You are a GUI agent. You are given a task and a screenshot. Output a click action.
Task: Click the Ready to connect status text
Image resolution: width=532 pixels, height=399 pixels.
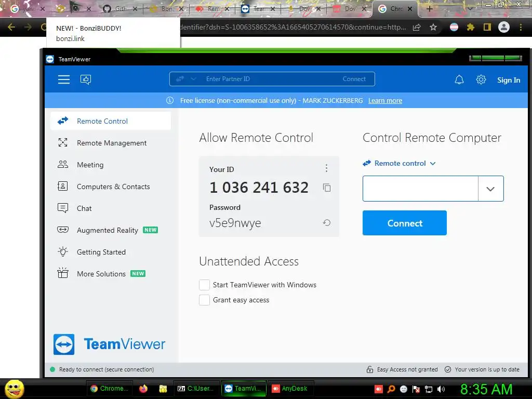point(107,369)
